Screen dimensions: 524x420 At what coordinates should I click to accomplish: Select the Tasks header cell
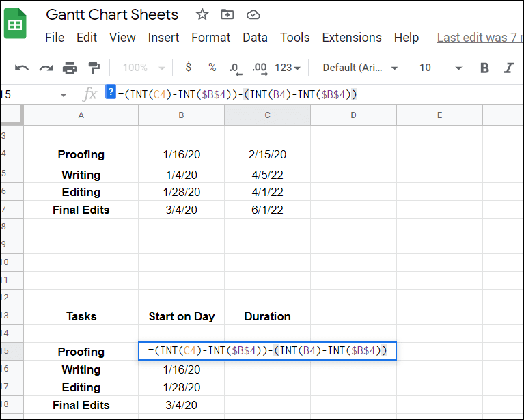(x=81, y=316)
